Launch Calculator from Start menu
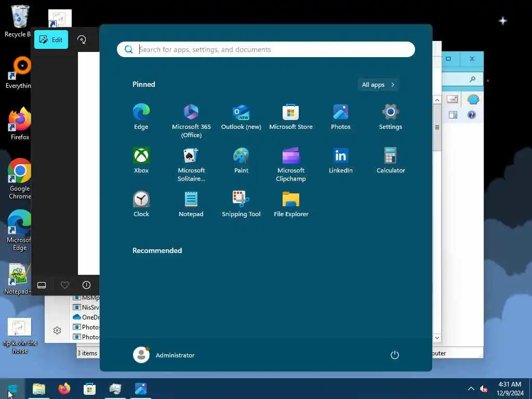 [x=391, y=161]
